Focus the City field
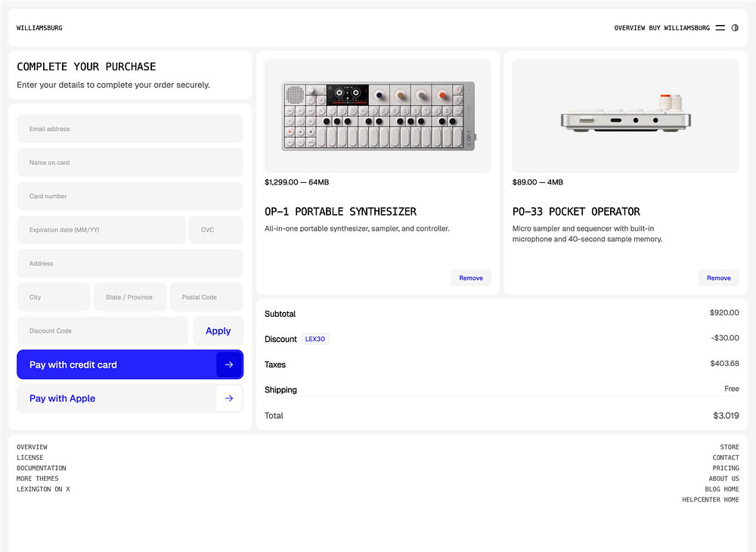 (54, 297)
